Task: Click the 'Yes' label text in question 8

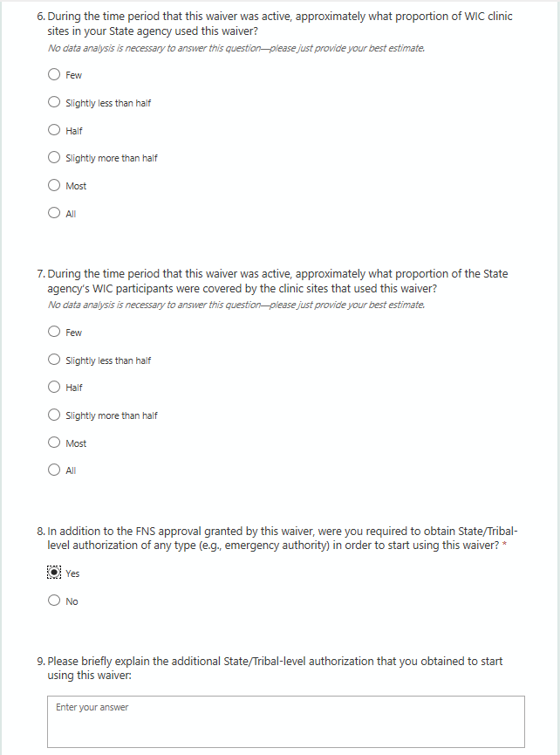Action: pos(72,573)
